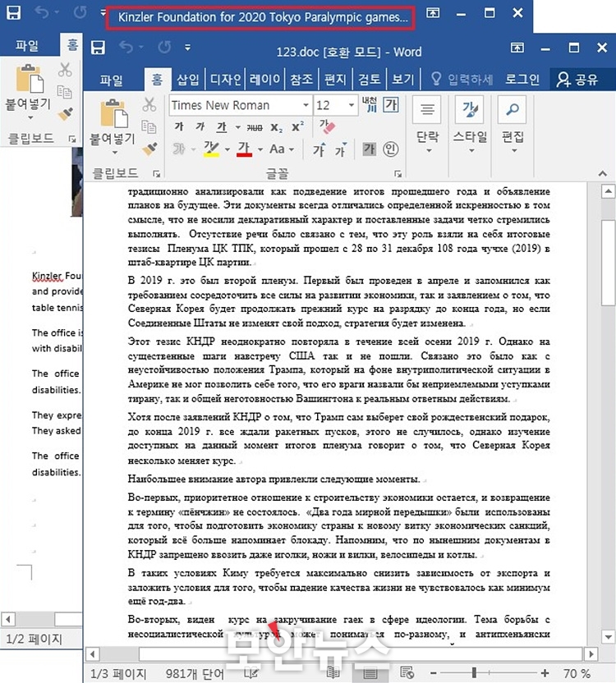Toggle italic formatting
The height and width of the screenshot is (683, 616).
tap(200, 126)
